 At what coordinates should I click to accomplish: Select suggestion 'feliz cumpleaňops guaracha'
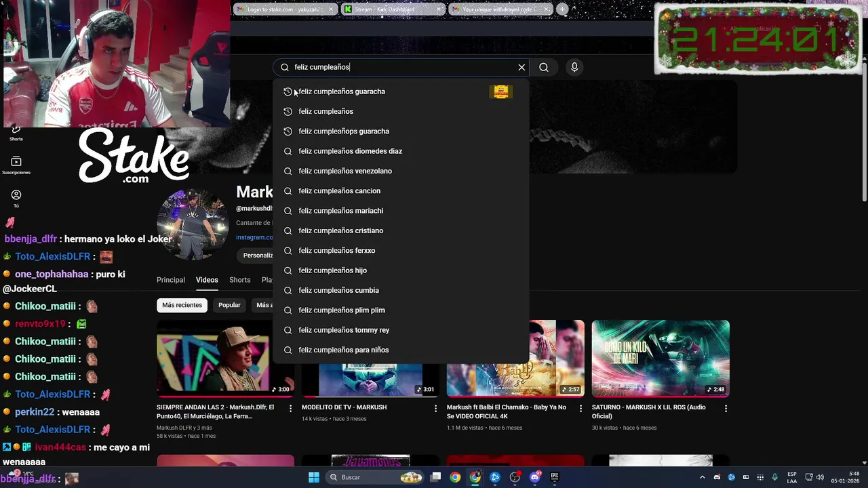(x=401, y=131)
